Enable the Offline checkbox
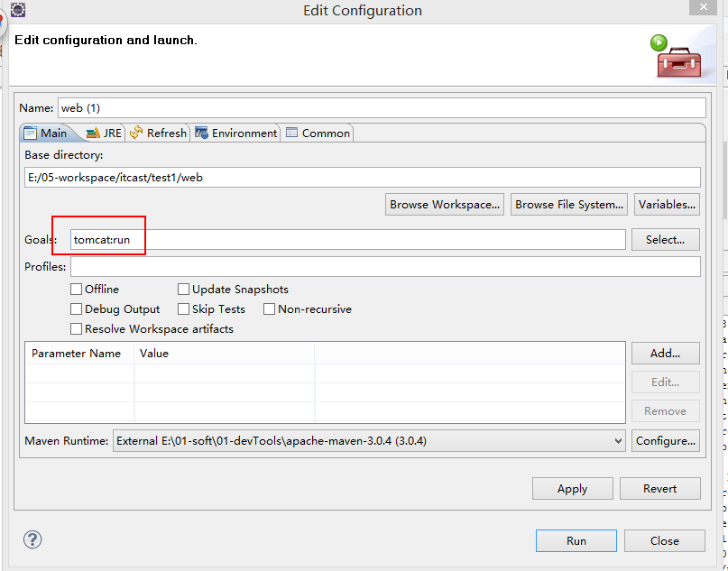This screenshot has height=571, width=728. coord(77,290)
